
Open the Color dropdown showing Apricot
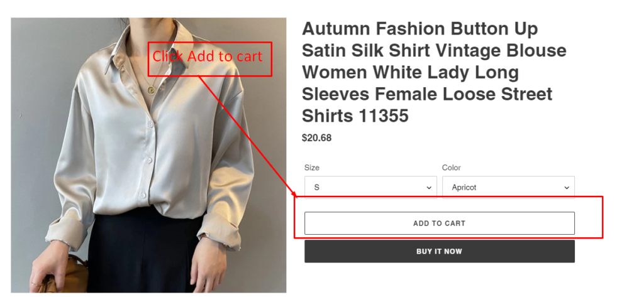508,187
